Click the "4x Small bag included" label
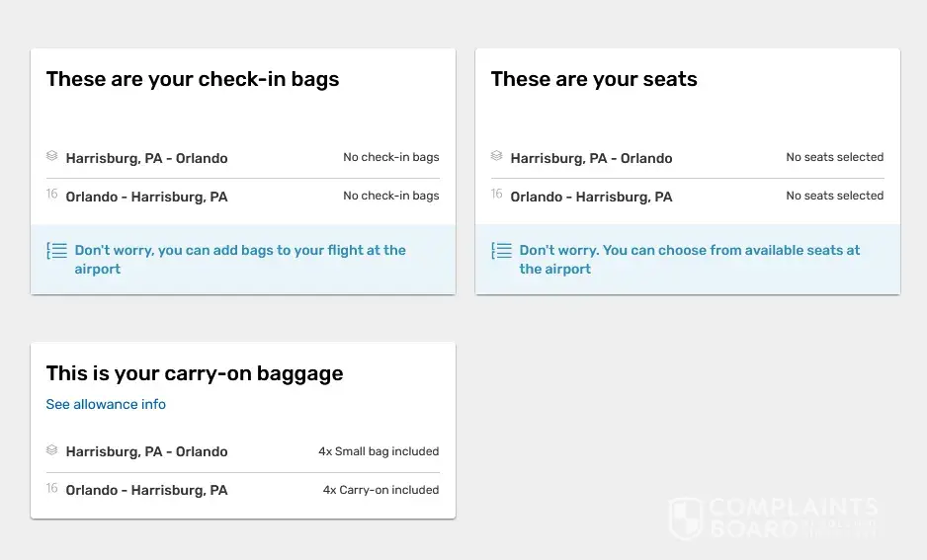The height and width of the screenshot is (560, 927). click(x=379, y=451)
